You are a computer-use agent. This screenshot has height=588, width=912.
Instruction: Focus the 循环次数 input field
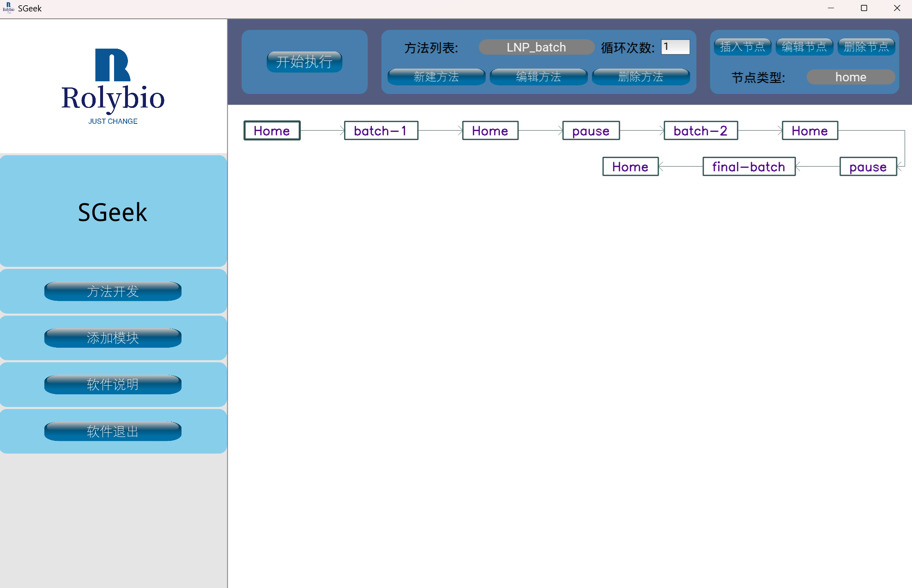(x=675, y=47)
